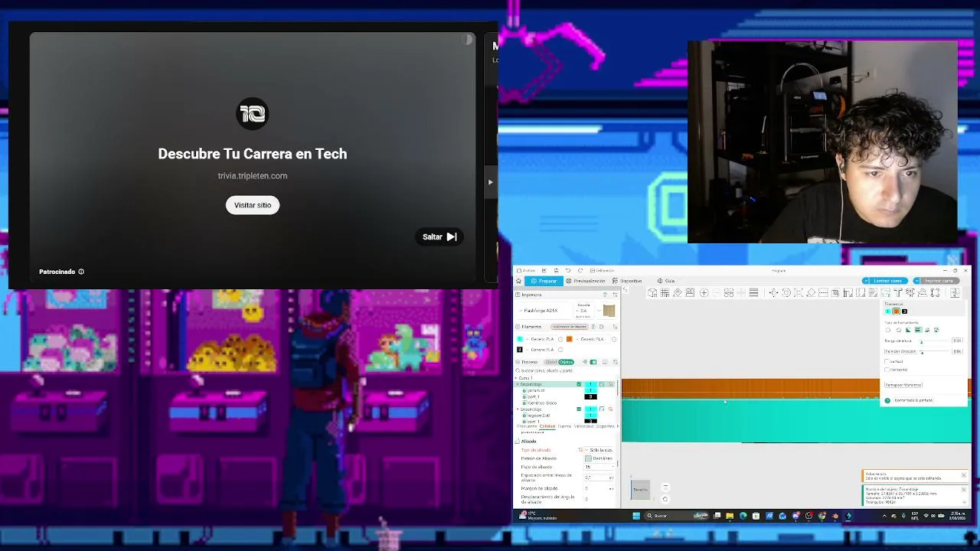Toggle the first Ensamblaje row checkbox
The width and height of the screenshot is (980, 551).
[x=579, y=384]
